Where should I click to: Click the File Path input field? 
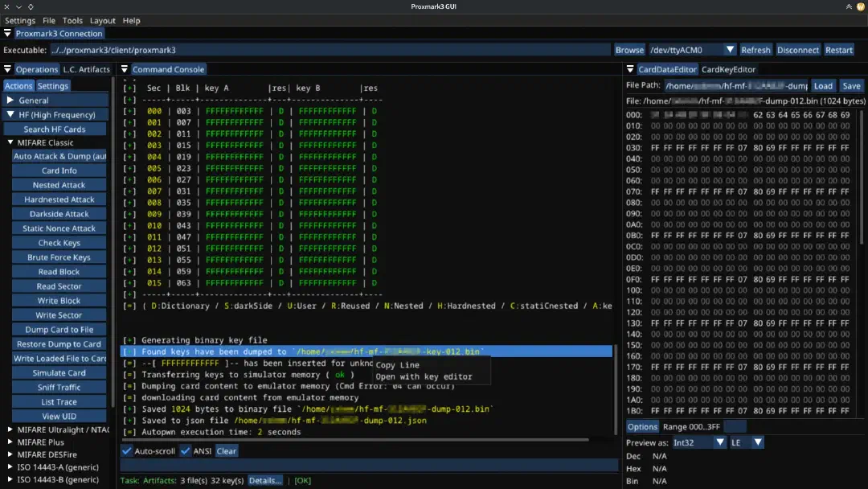click(x=735, y=86)
